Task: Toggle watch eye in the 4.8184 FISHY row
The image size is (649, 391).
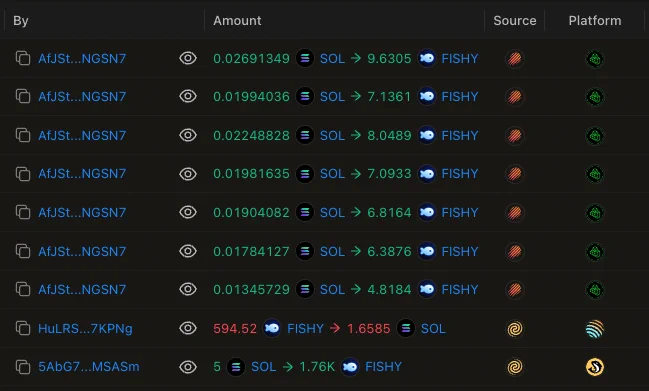Action: (x=188, y=289)
